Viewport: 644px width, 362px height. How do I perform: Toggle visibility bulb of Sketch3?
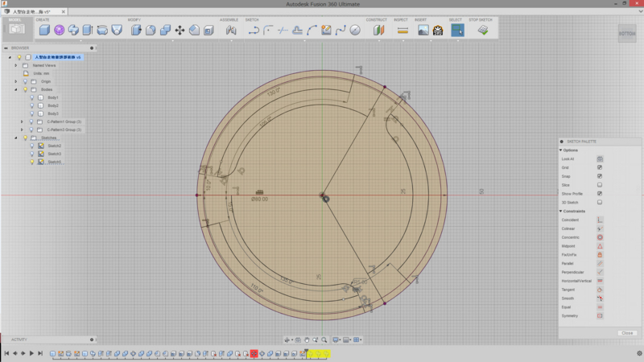[32, 154]
